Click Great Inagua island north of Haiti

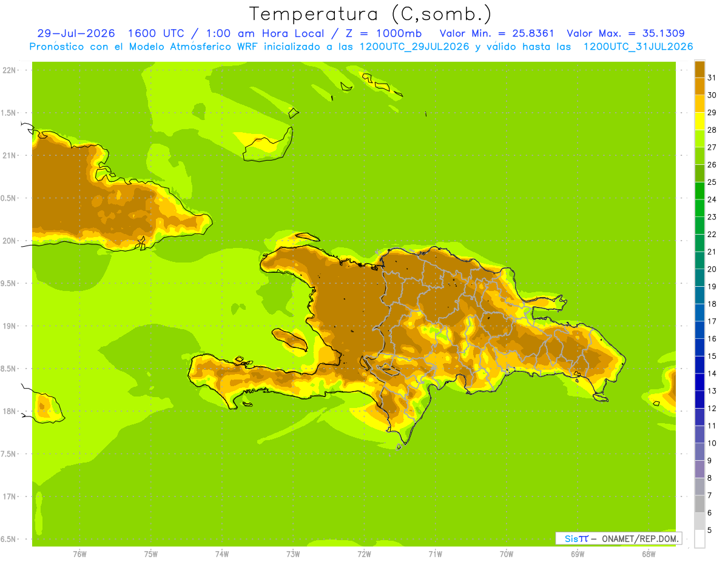268,146
